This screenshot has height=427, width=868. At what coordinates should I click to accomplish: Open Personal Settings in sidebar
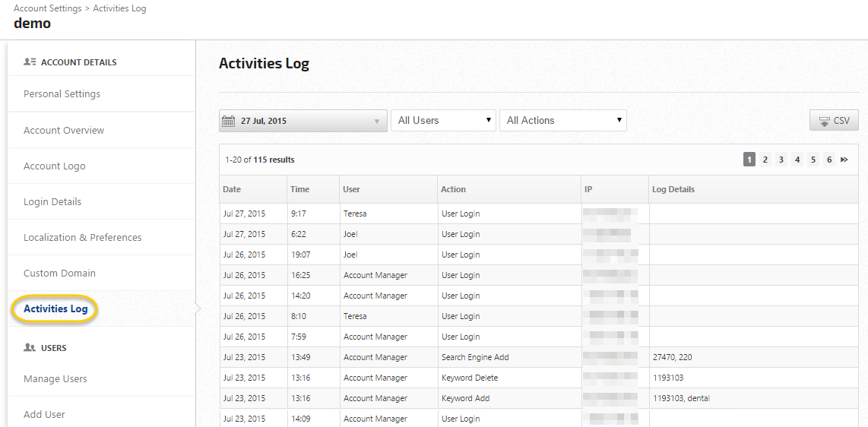click(62, 94)
